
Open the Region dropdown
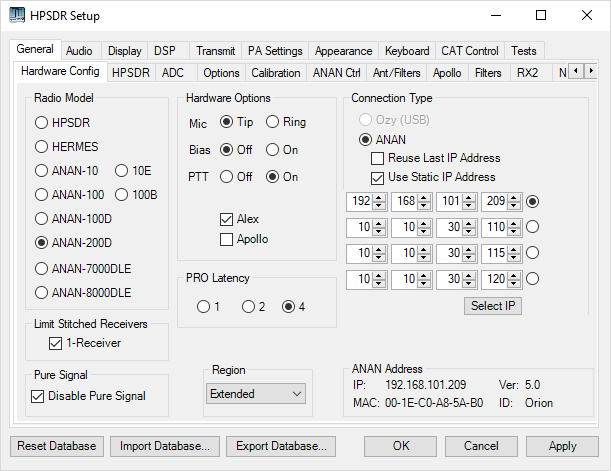[256, 394]
